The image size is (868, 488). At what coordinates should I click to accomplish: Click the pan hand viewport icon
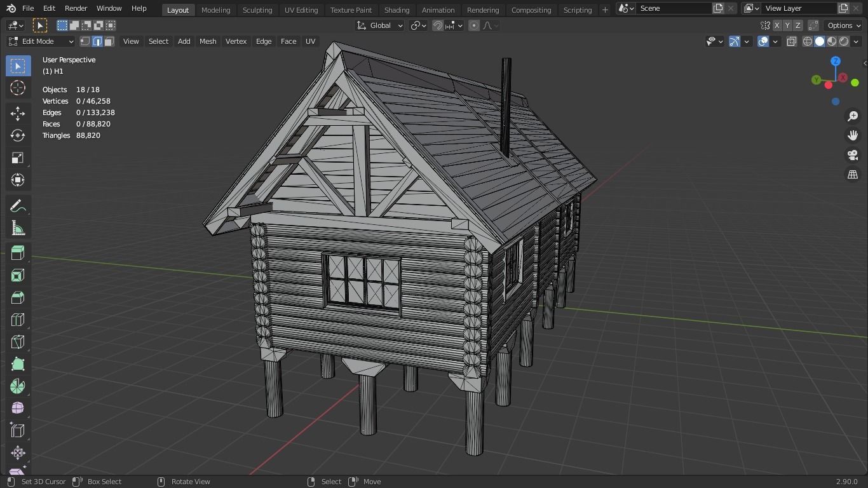coord(853,135)
